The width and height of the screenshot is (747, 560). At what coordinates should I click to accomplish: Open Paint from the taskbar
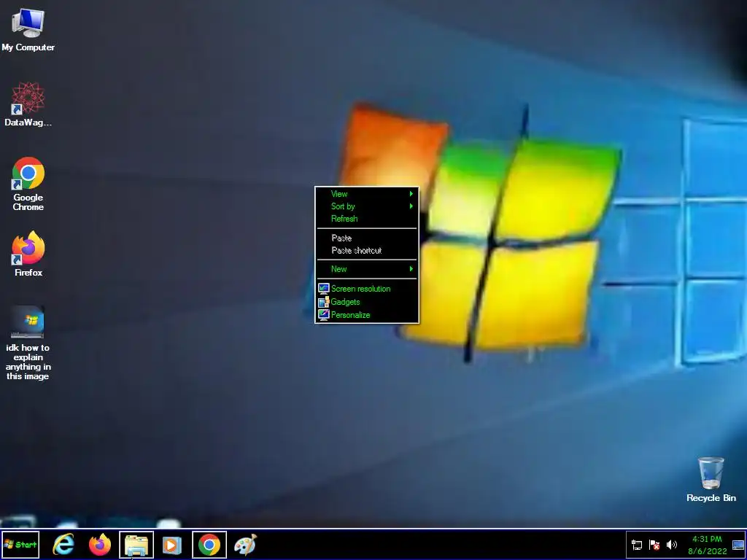click(245, 544)
